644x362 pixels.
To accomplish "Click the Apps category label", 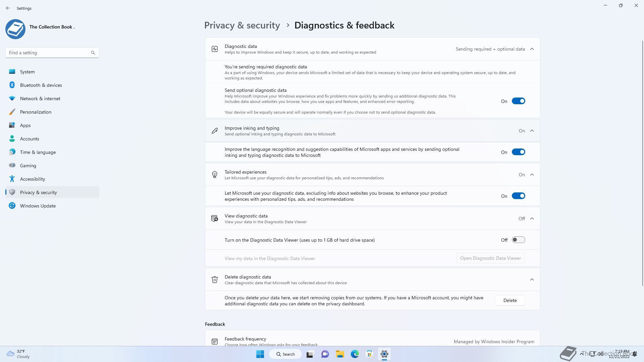I will click(x=25, y=125).
